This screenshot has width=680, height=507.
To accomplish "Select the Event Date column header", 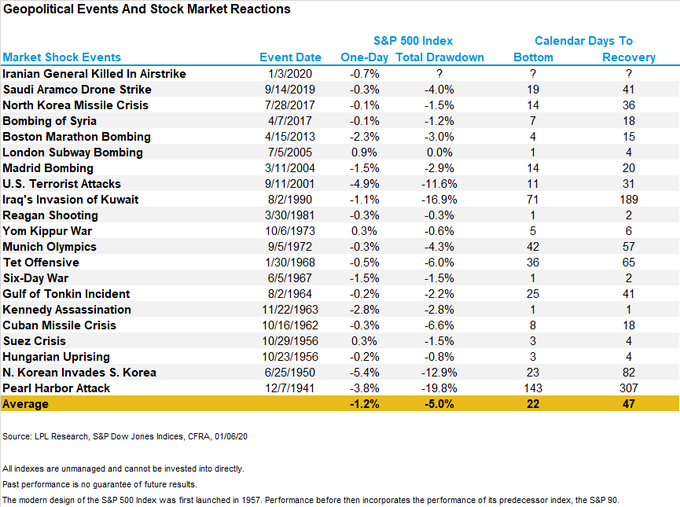I will 290,57.
